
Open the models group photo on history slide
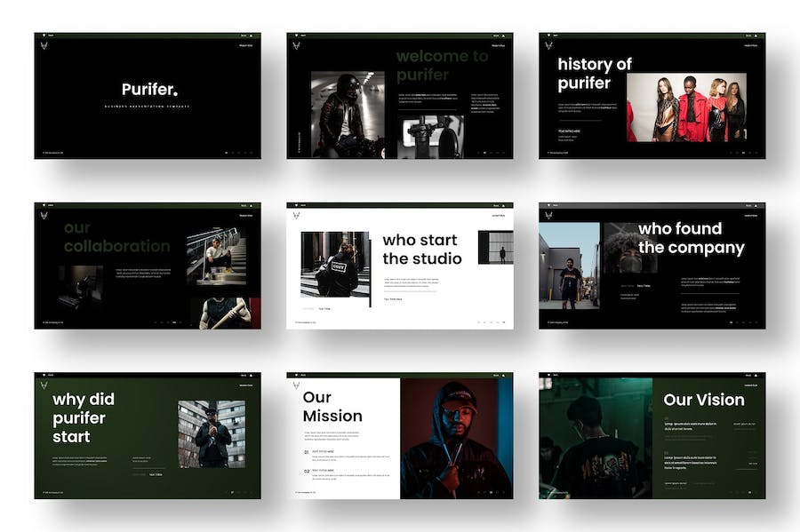[x=685, y=107]
